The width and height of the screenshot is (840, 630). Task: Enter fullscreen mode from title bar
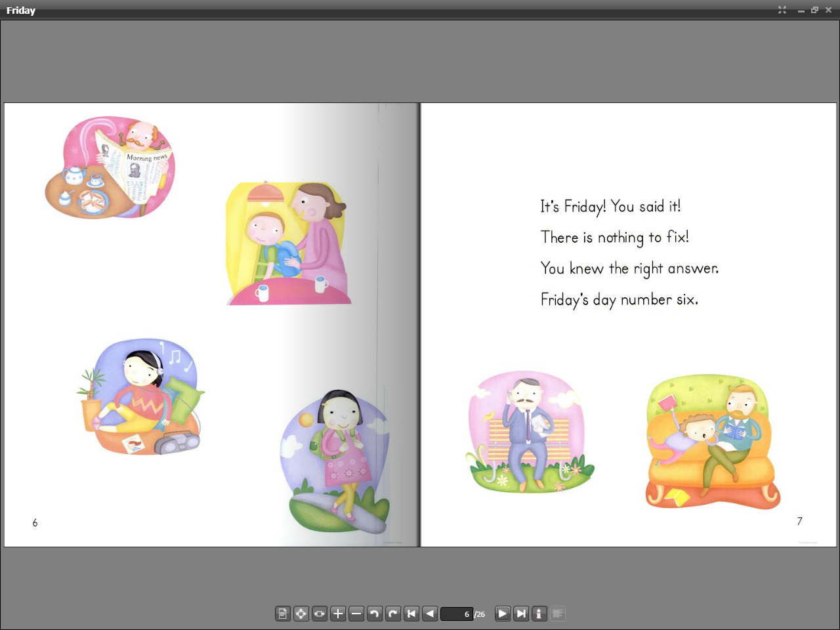[x=782, y=10]
